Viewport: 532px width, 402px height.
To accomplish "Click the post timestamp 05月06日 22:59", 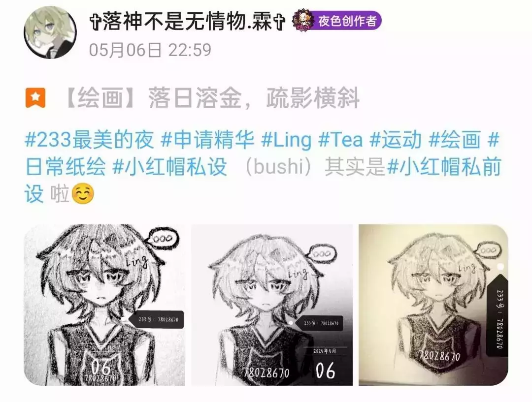I will point(150,50).
